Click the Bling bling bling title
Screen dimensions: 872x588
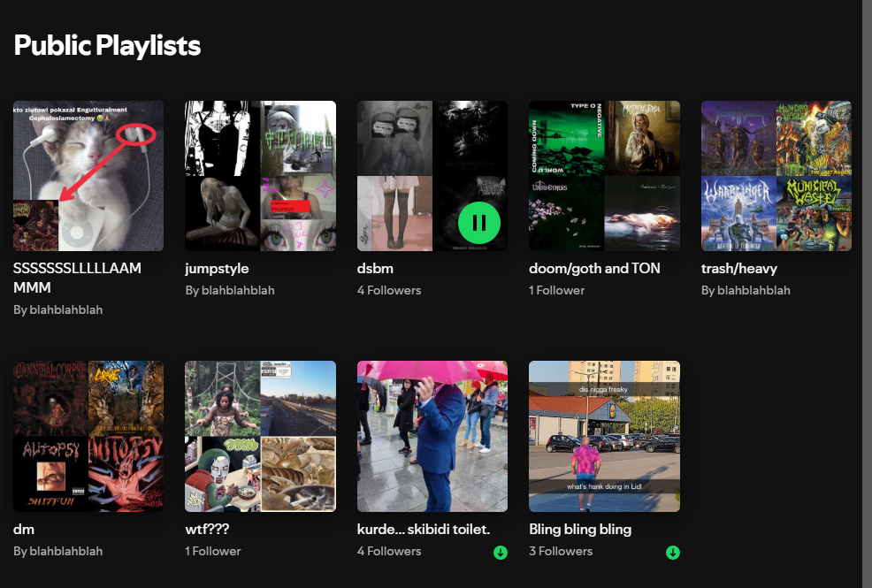580,529
